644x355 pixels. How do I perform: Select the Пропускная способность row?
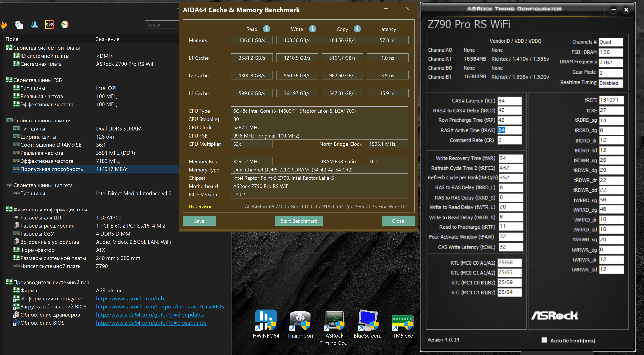point(51,169)
